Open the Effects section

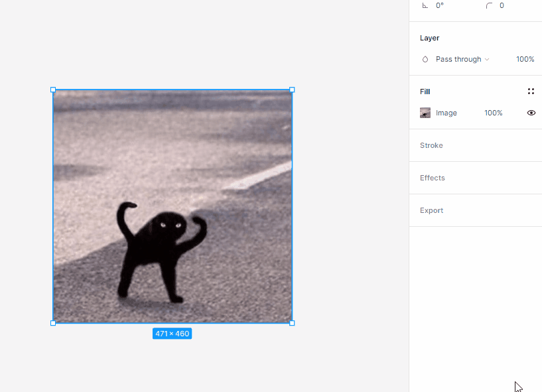click(x=433, y=178)
